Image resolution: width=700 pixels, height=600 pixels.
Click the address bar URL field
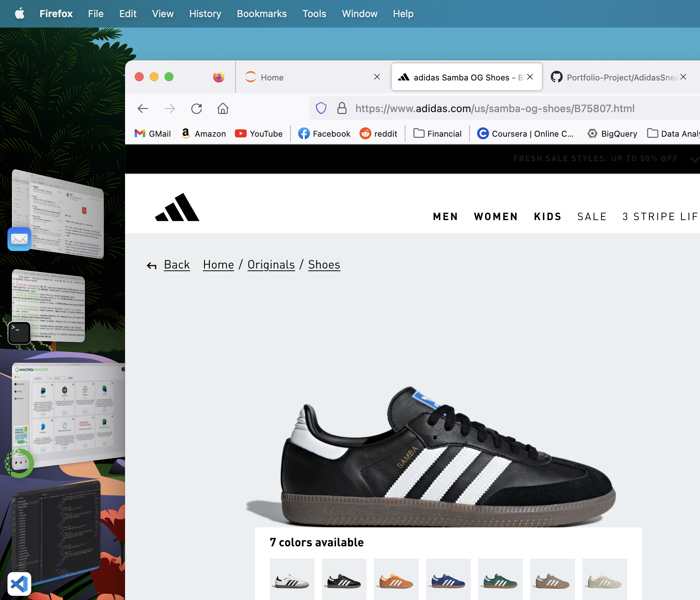point(495,109)
